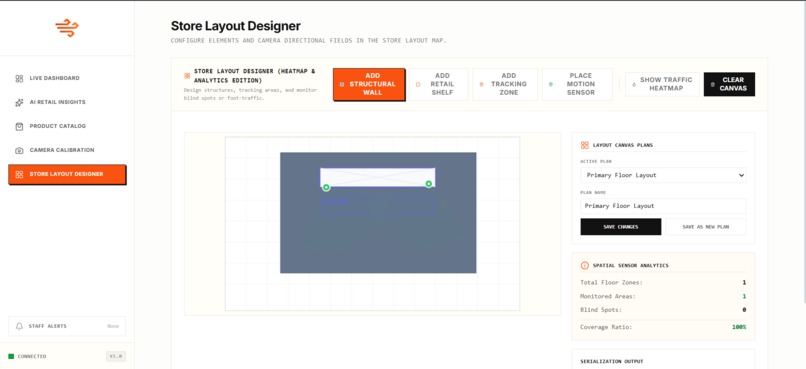Viewport: 806px width, 369px height.
Task: Click the Clear Canvas button
Action: tap(729, 84)
